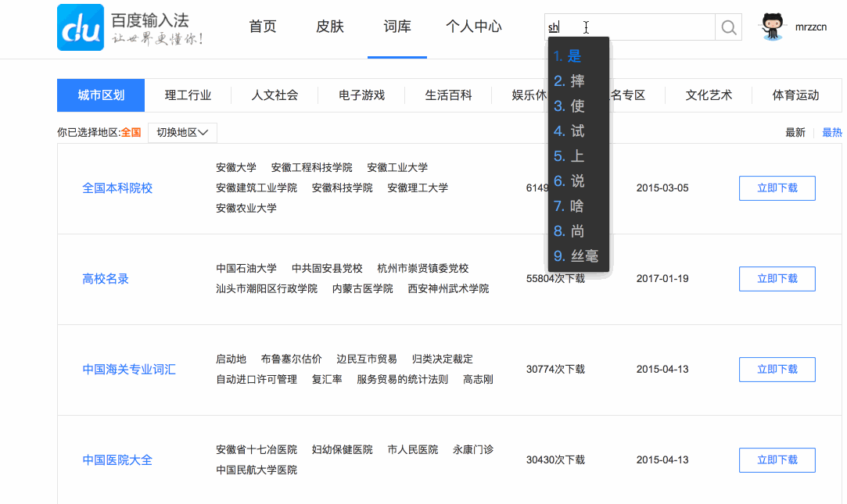
Task: Choose IME candidate 3 使
Action: pyautogui.click(x=579, y=105)
